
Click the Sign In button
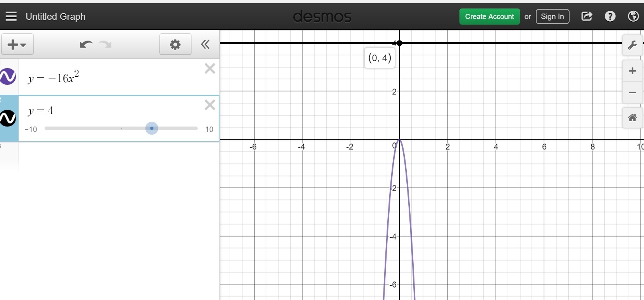coord(552,17)
